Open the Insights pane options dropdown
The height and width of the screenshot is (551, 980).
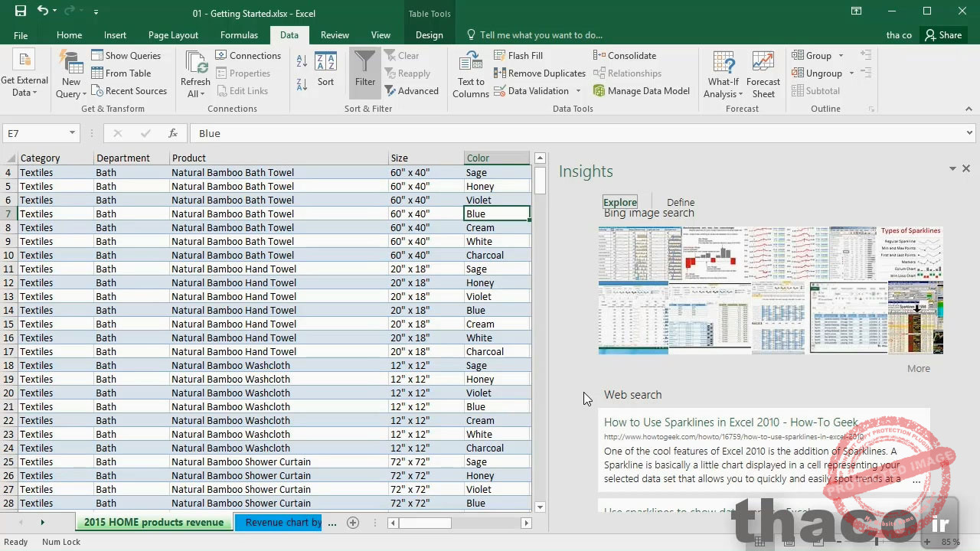[x=953, y=168]
